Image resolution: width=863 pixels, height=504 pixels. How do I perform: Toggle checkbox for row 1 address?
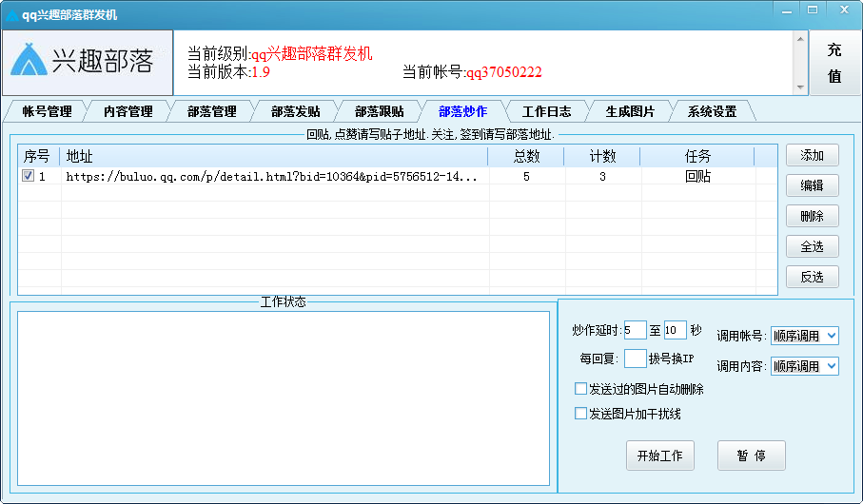[x=29, y=177]
